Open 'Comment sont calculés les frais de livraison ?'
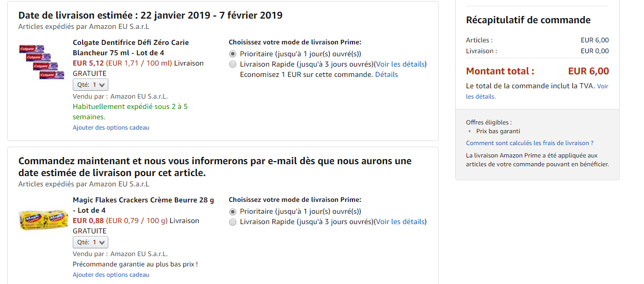The image size is (644, 284). click(529, 143)
